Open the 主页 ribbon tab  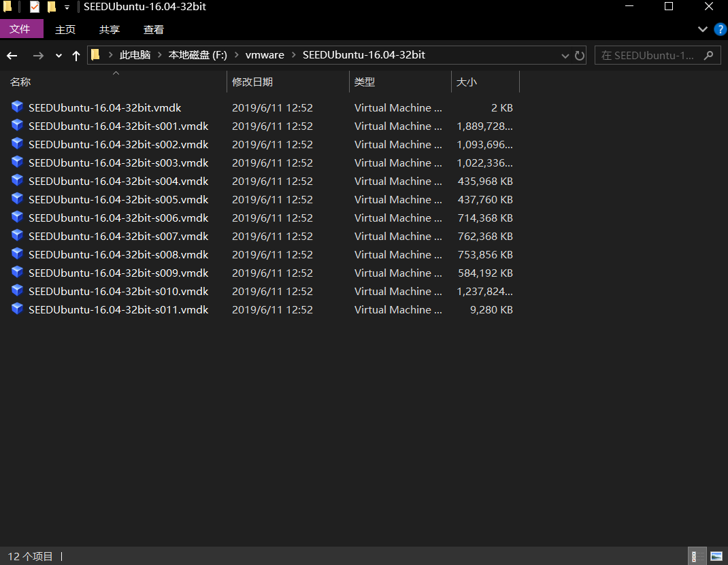click(x=65, y=29)
